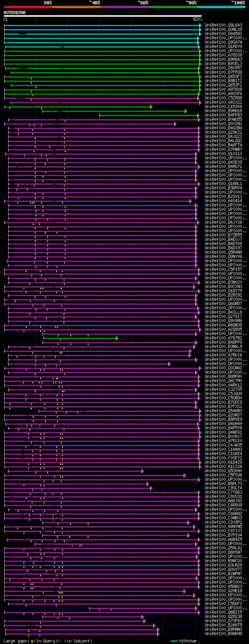
Task: Select the UniRef100_Q0CNA2 label
Action: (223, 368)
